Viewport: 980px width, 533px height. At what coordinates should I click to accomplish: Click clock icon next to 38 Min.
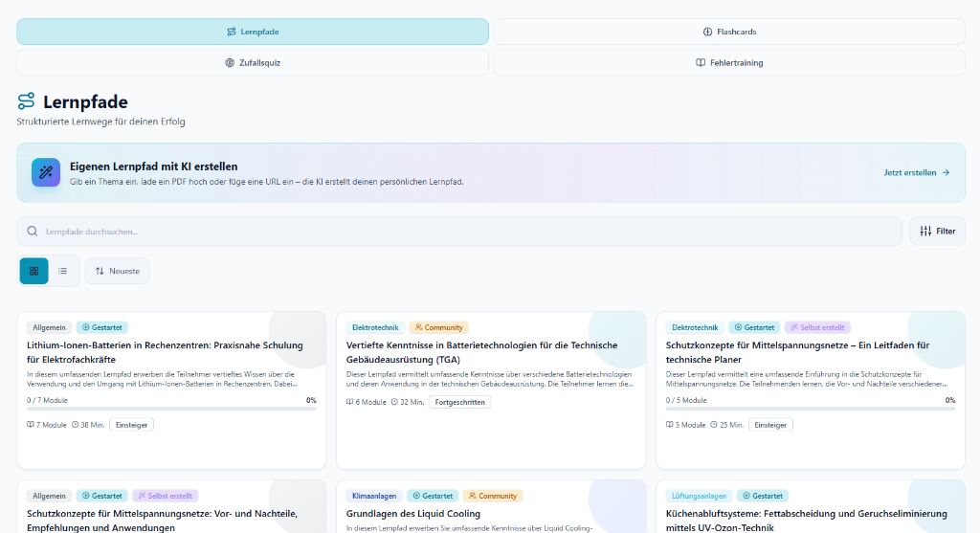[x=75, y=425]
